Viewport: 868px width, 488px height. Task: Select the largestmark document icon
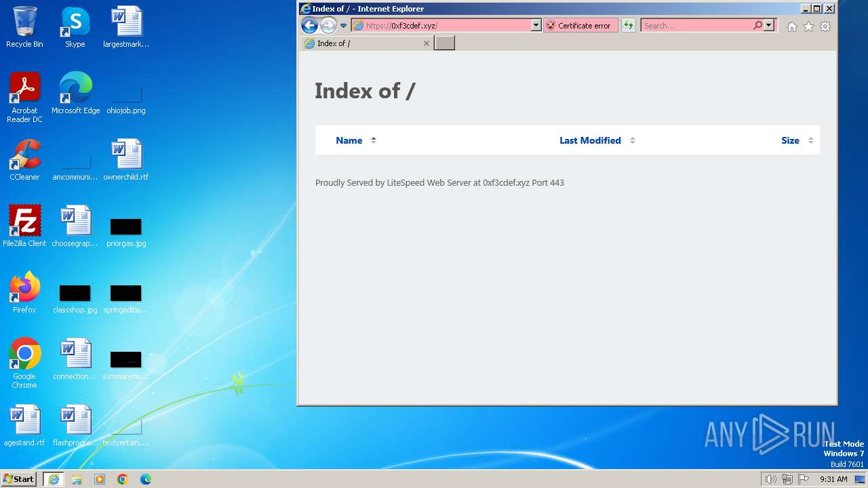126,28
